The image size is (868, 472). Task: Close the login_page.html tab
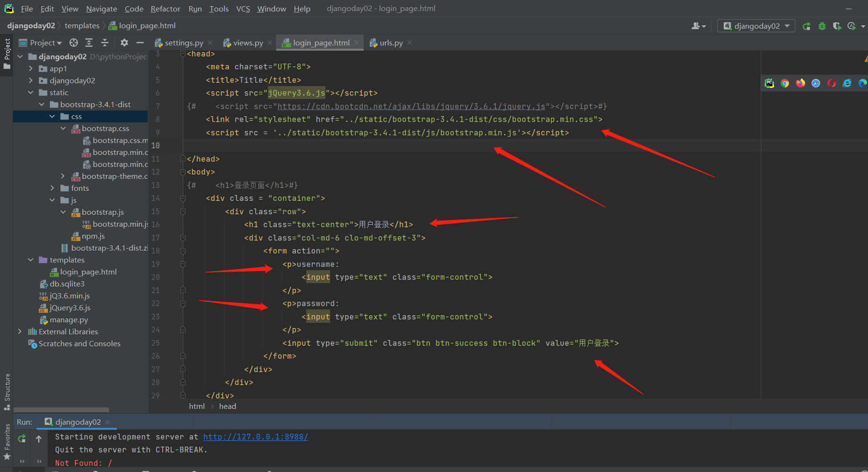(356, 43)
